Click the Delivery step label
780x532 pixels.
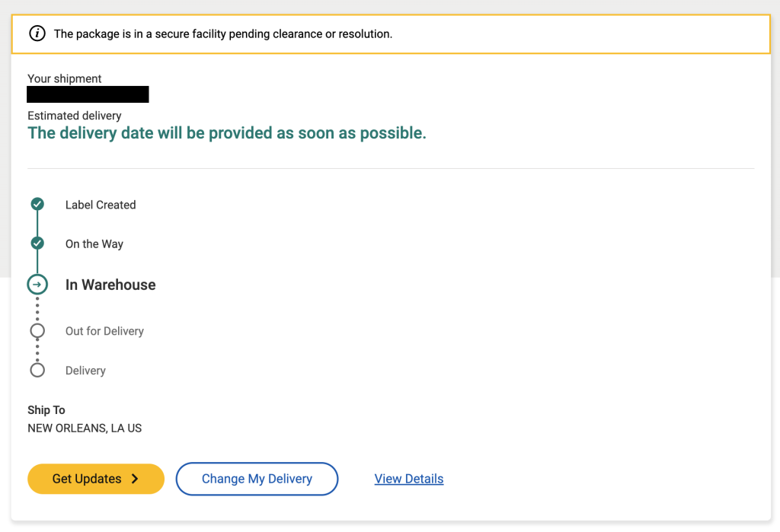tap(85, 371)
